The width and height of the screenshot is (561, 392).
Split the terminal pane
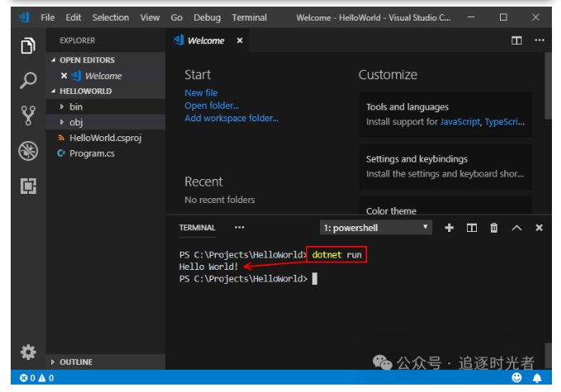(472, 228)
